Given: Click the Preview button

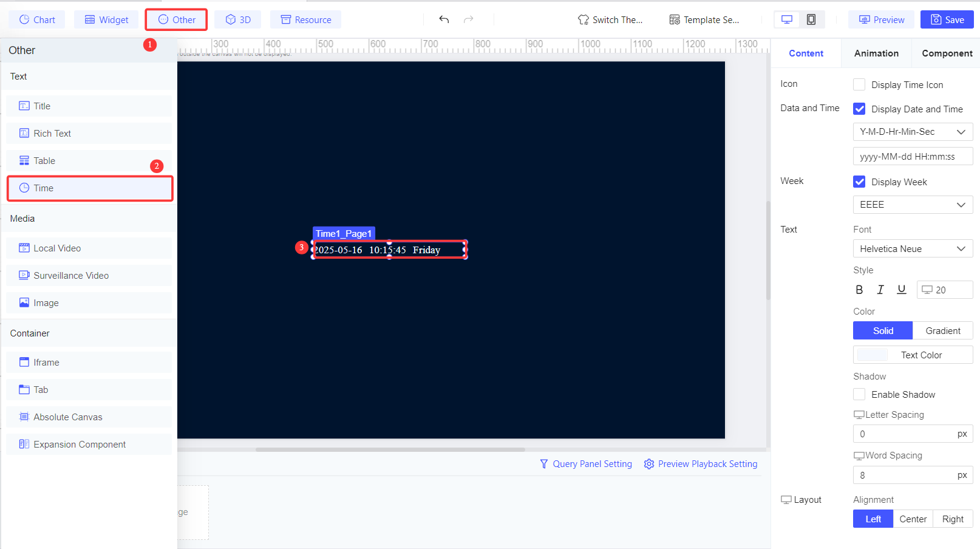Looking at the screenshot, I should pos(882,19).
